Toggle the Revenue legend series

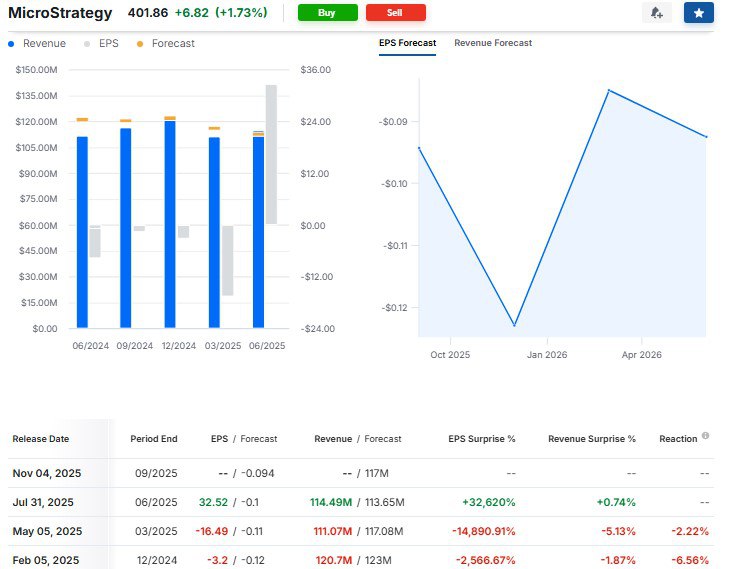pos(38,44)
